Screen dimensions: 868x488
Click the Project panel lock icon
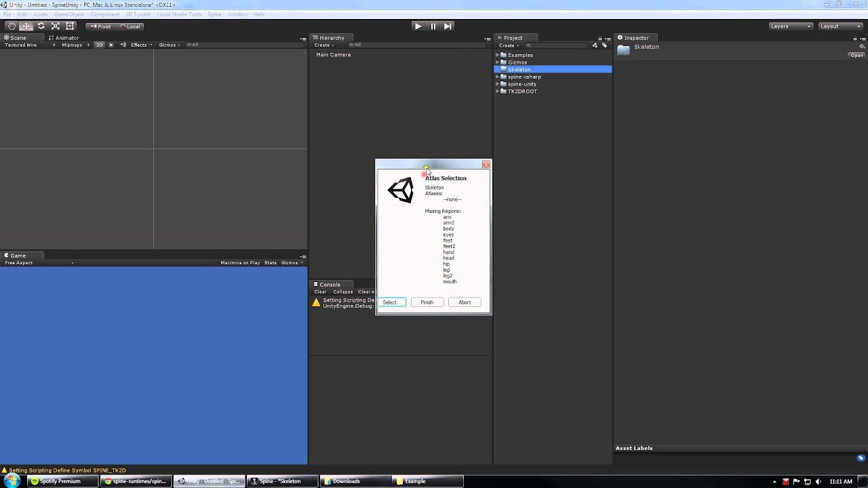pos(599,39)
